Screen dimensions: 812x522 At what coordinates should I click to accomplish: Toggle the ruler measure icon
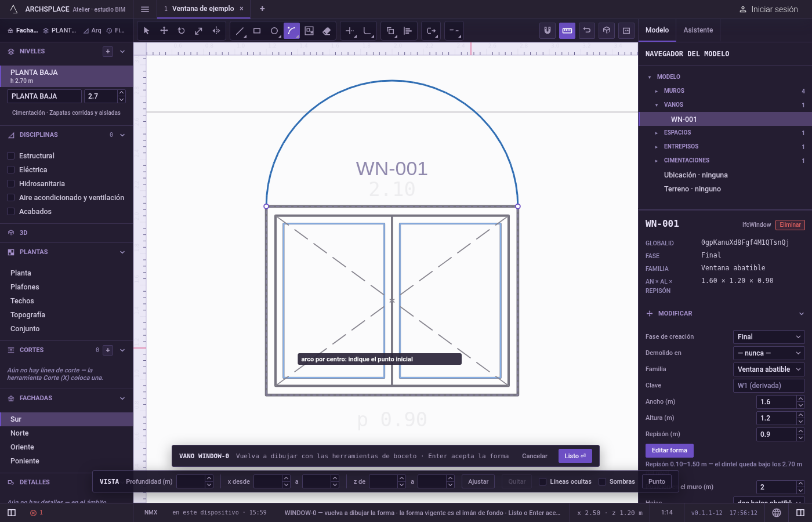pos(567,31)
